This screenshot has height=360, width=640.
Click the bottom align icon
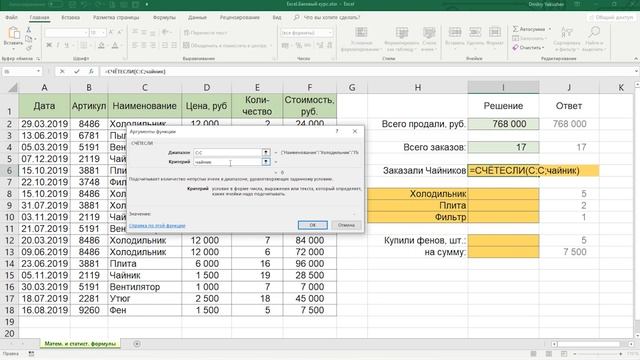click(153, 32)
